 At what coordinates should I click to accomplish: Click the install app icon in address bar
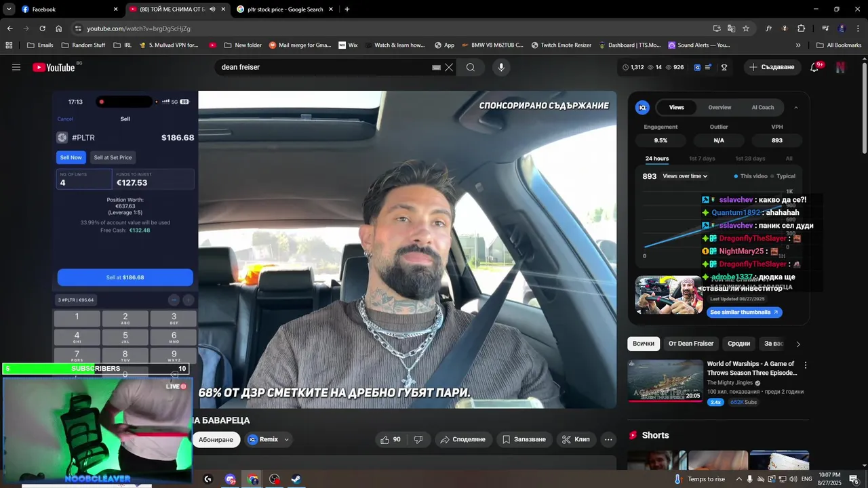click(x=717, y=28)
